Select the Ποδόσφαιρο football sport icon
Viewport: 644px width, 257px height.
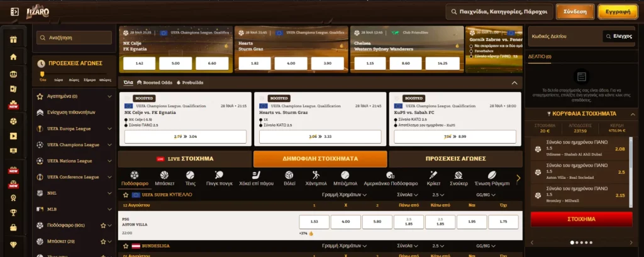135,178
